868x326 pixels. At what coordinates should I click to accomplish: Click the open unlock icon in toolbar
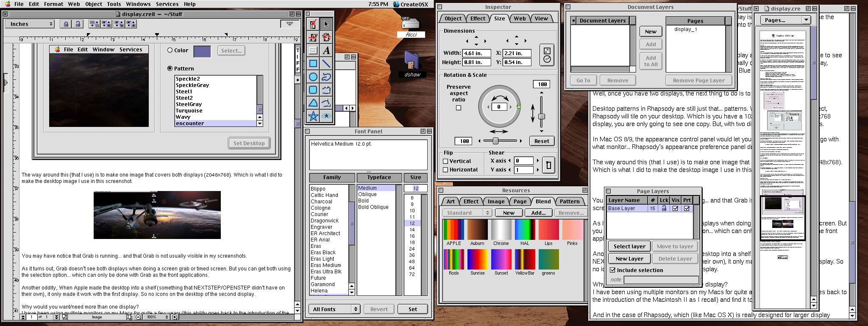pyautogui.click(x=78, y=24)
